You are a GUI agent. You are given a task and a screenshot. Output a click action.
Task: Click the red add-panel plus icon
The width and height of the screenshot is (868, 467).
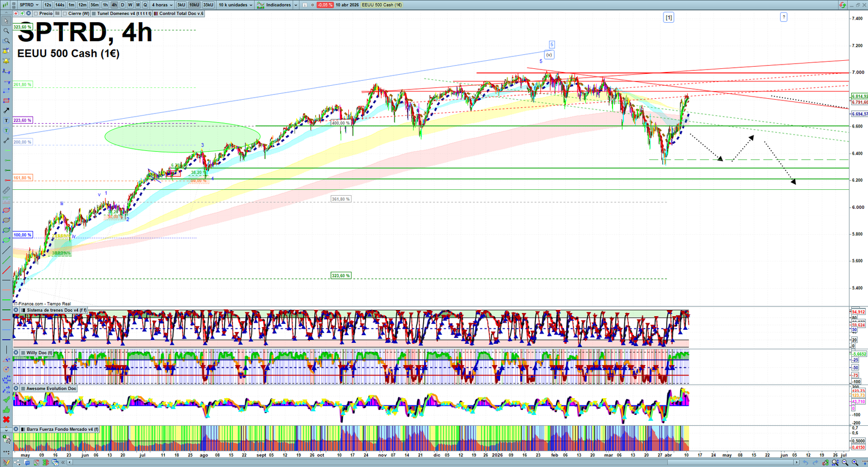[16, 14]
